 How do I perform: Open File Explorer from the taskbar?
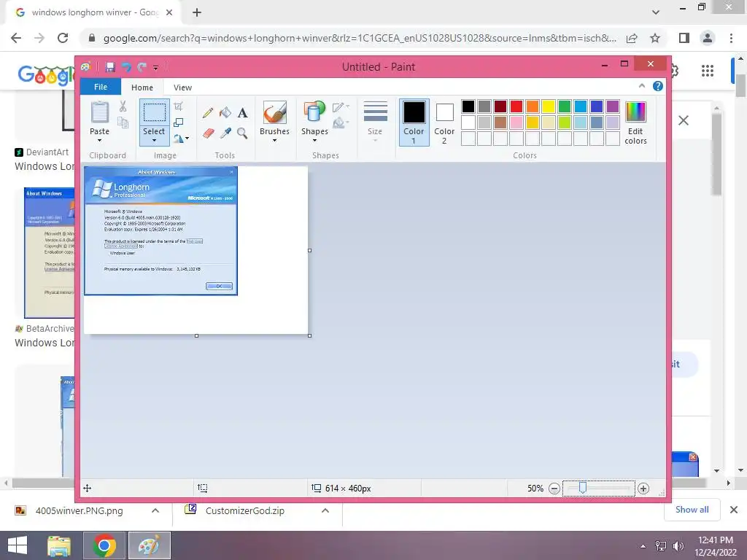pyautogui.click(x=59, y=545)
